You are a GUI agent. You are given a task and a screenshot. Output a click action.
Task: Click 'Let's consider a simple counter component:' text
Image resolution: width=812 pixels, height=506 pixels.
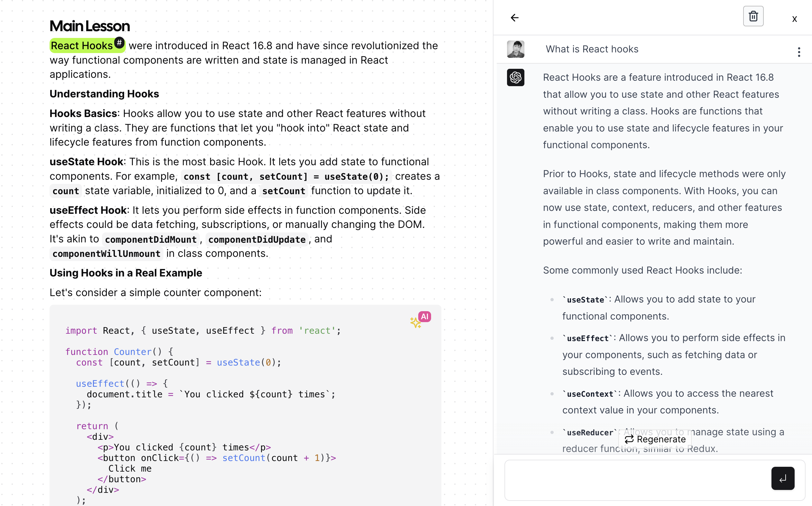[155, 293]
